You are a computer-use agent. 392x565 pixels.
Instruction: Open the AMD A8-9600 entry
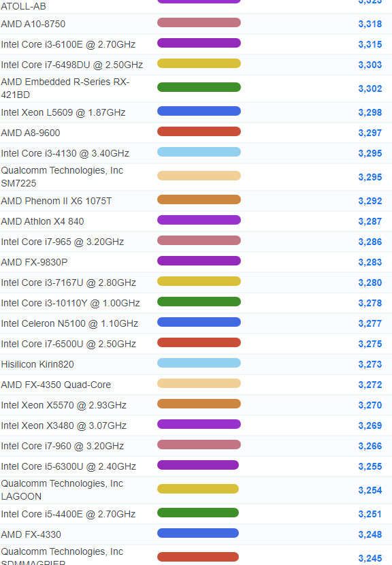point(31,133)
